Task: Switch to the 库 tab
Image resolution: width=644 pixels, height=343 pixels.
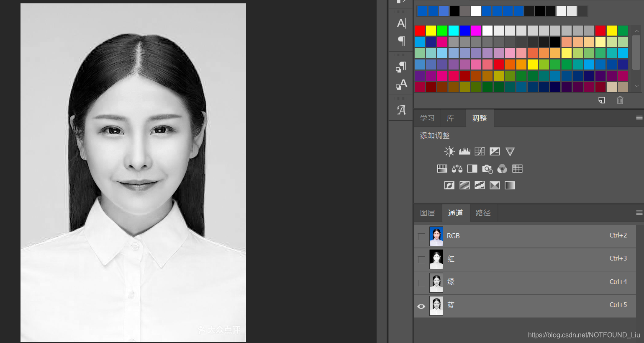Action: pyautogui.click(x=450, y=118)
